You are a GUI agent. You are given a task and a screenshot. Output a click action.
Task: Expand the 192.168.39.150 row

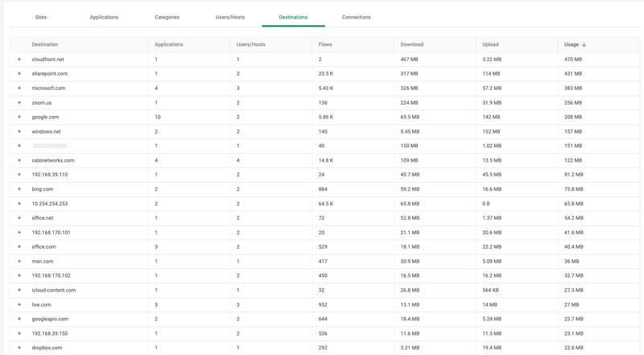(x=19, y=333)
